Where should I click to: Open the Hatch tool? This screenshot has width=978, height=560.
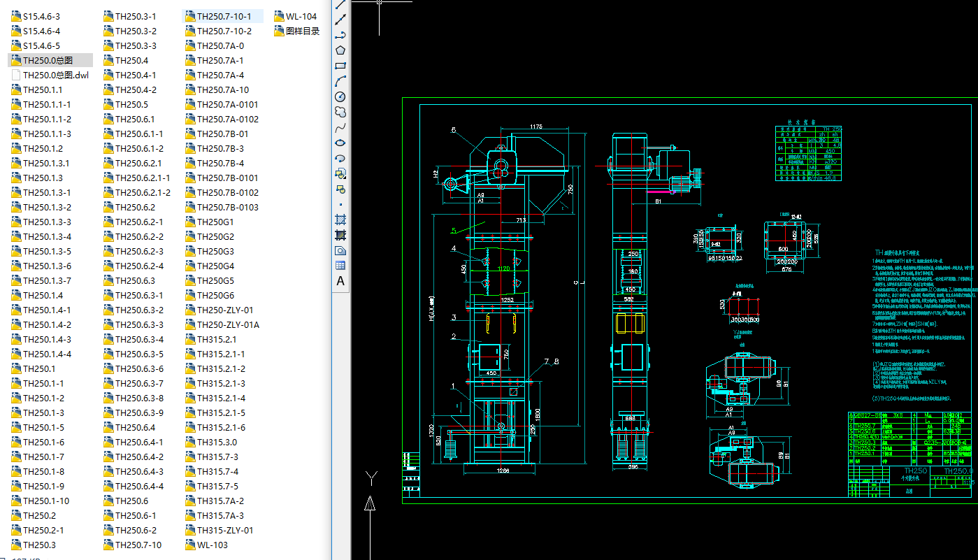(x=340, y=220)
